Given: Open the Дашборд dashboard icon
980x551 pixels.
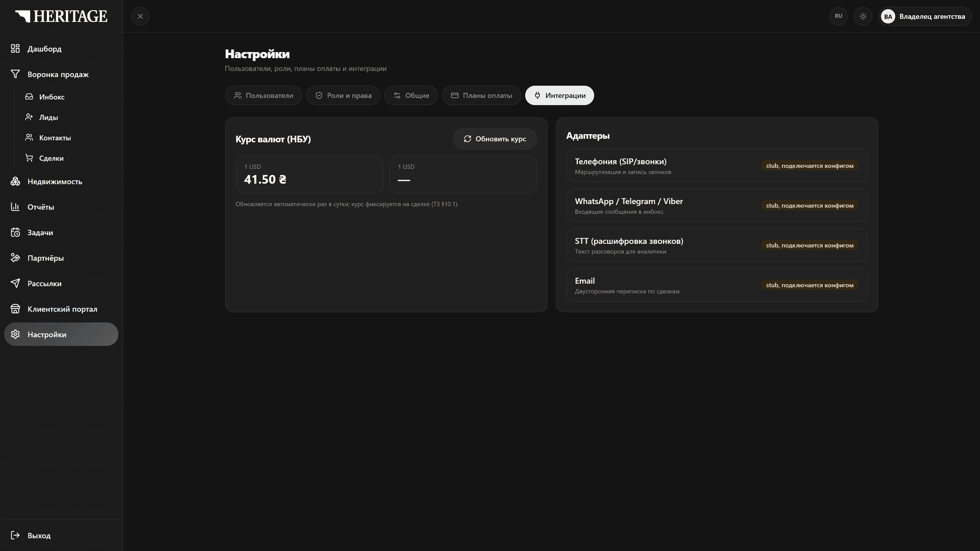Looking at the screenshot, I should [x=15, y=48].
